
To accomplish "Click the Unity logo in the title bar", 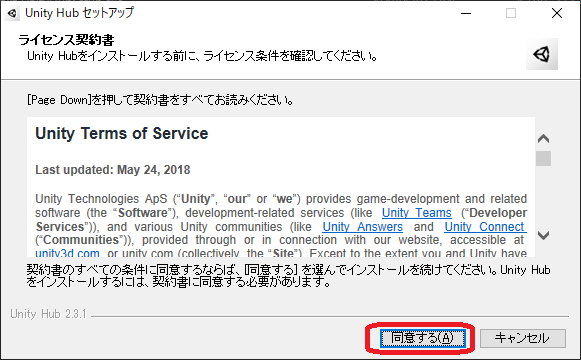I will [12, 14].
